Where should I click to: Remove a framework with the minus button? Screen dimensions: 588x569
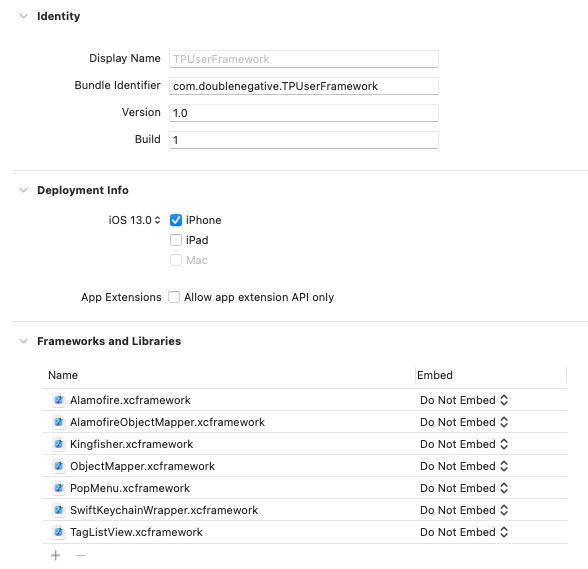pyautogui.click(x=81, y=555)
